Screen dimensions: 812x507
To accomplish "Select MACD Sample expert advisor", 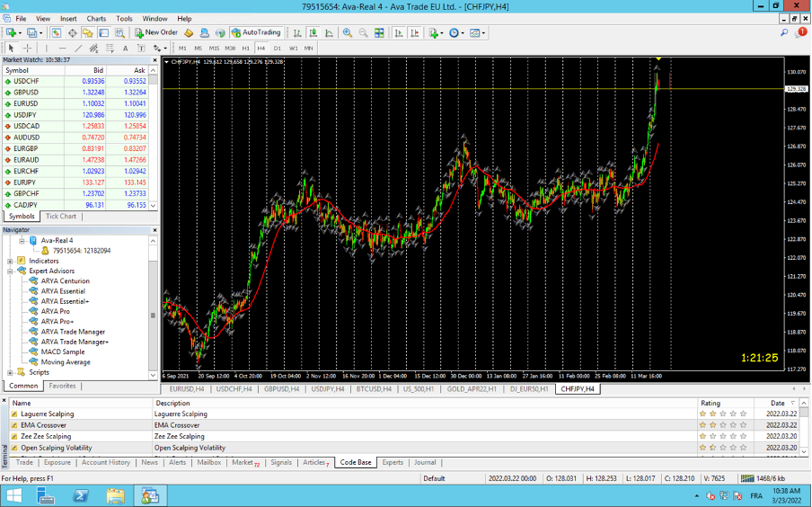I will tap(63, 352).
